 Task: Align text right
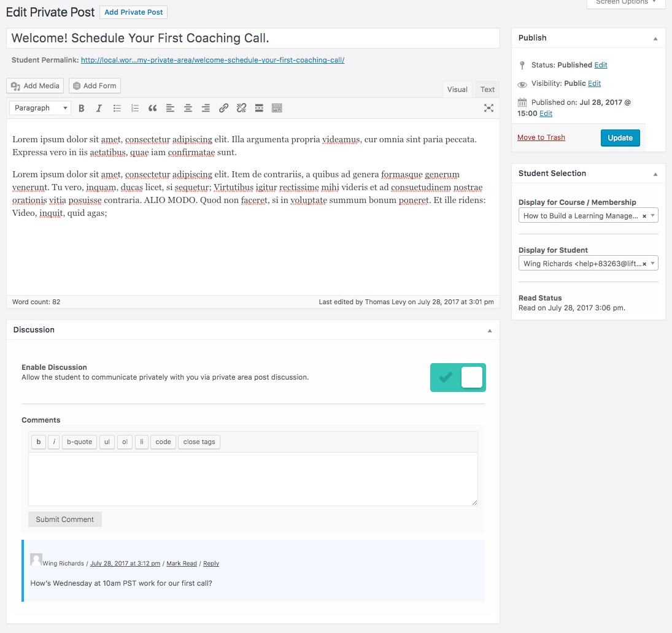coord(206,109)
